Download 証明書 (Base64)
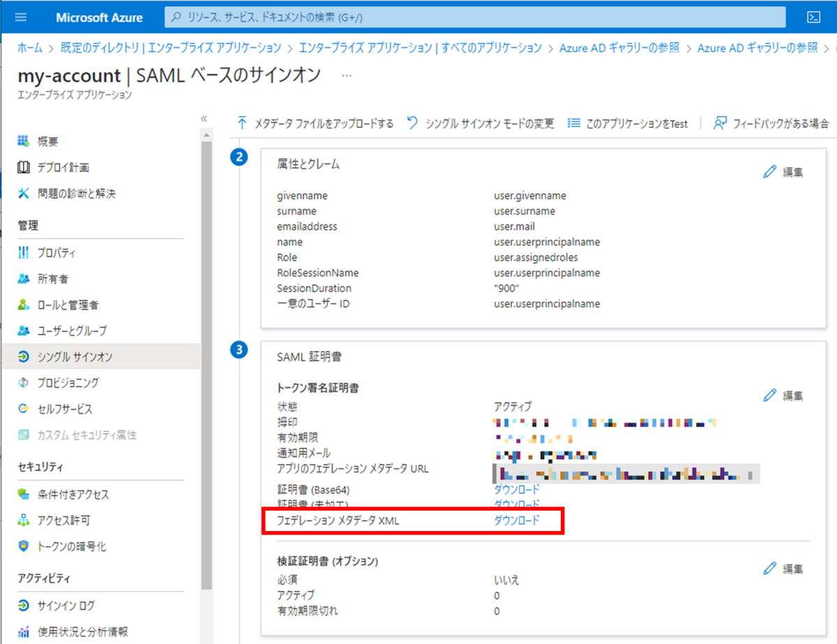The height and width of the screenshot is (644, 837). (x=517, y=490)
